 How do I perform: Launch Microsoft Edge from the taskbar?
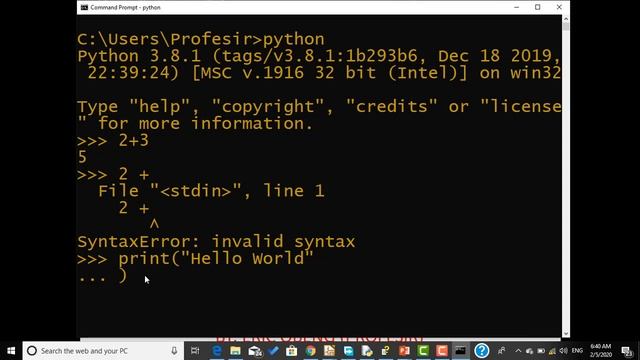tap(217, 351)
